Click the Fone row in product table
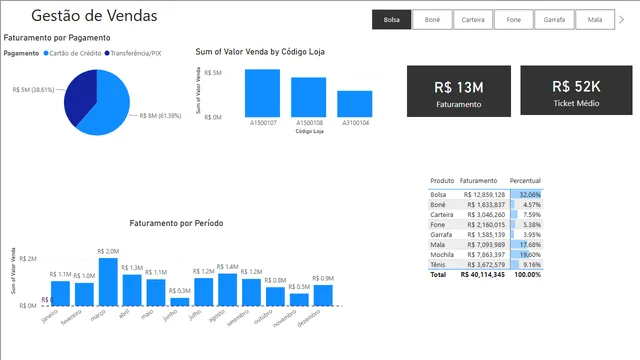Screen dimensions: 640x360 tap(486, 224)
